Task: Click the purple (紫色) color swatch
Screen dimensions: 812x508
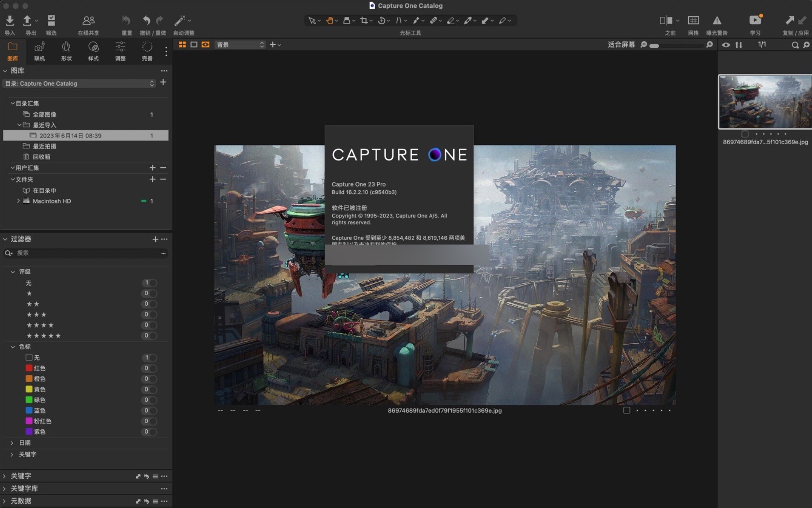Action: 29,431
